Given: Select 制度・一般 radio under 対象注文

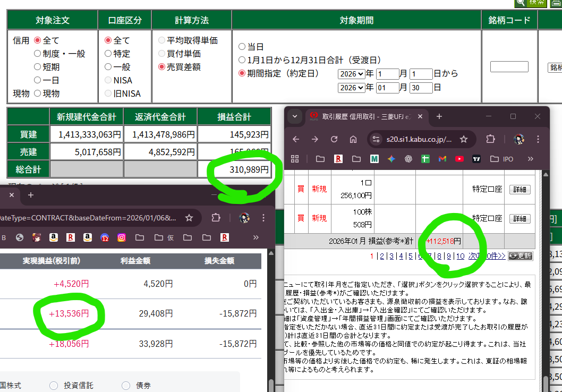Looking at the screenshot, I should click(x=38, y=54).
